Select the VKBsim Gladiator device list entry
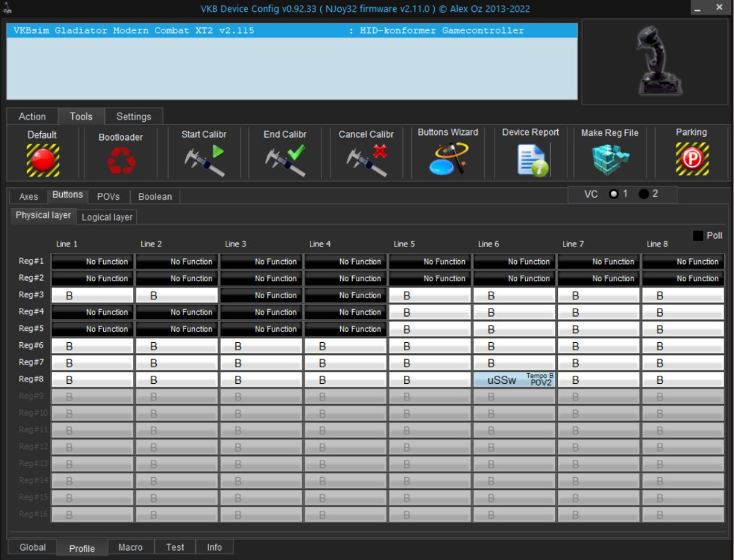The image size is (734, 560). (292, 30)
